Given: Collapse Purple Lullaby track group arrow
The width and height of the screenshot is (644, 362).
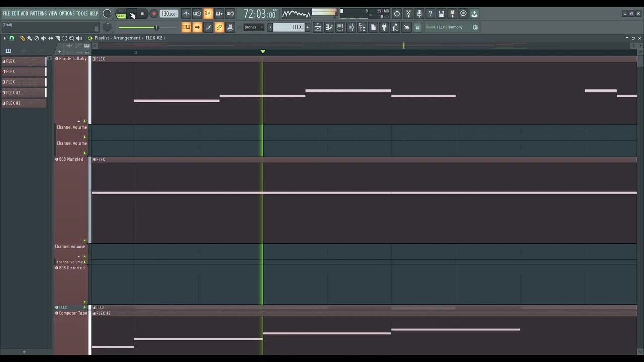Looking at the screenshot, I should [x=79, y=121].
